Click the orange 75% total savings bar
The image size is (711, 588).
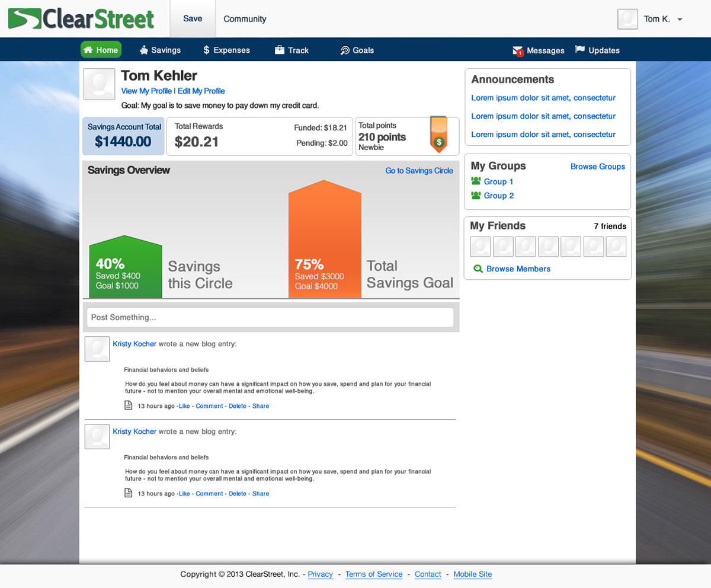tap(325, 239)
